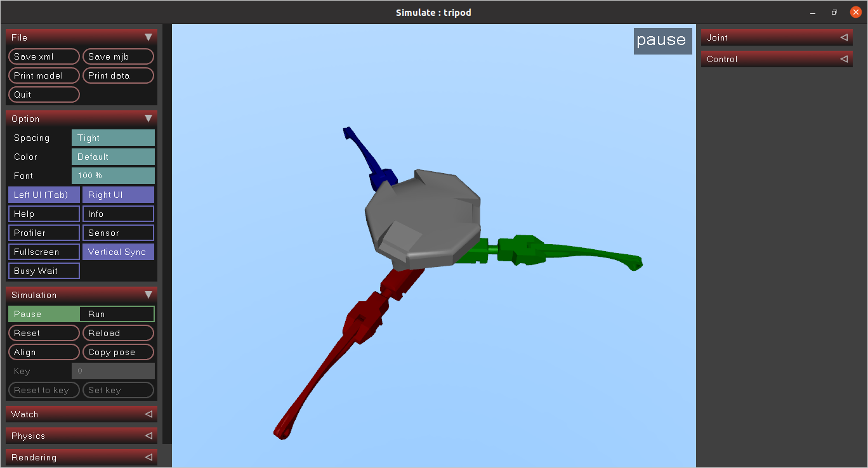The width and height of the screenshot is (868, 468).
Task: Show the Help overlay
Action: [x=43, y=214]
